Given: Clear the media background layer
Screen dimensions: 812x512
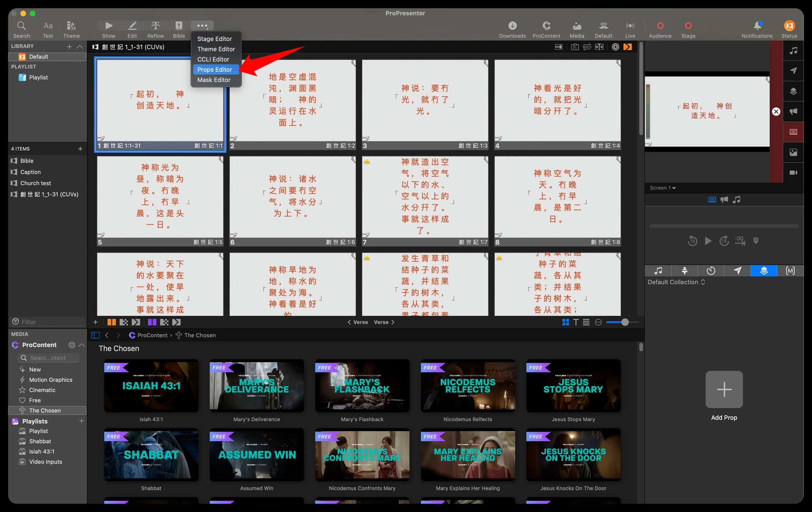Looking at the screenshot, I should tap(793, 152).
